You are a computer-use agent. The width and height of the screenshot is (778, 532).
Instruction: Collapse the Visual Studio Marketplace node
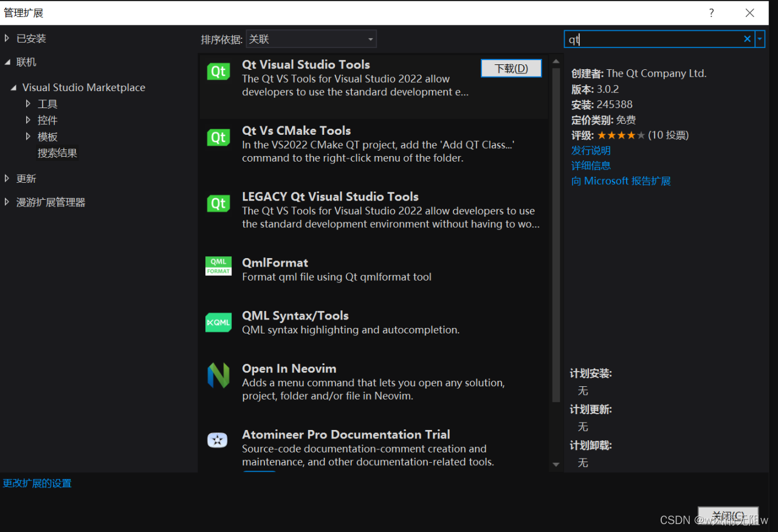(13, 87)
